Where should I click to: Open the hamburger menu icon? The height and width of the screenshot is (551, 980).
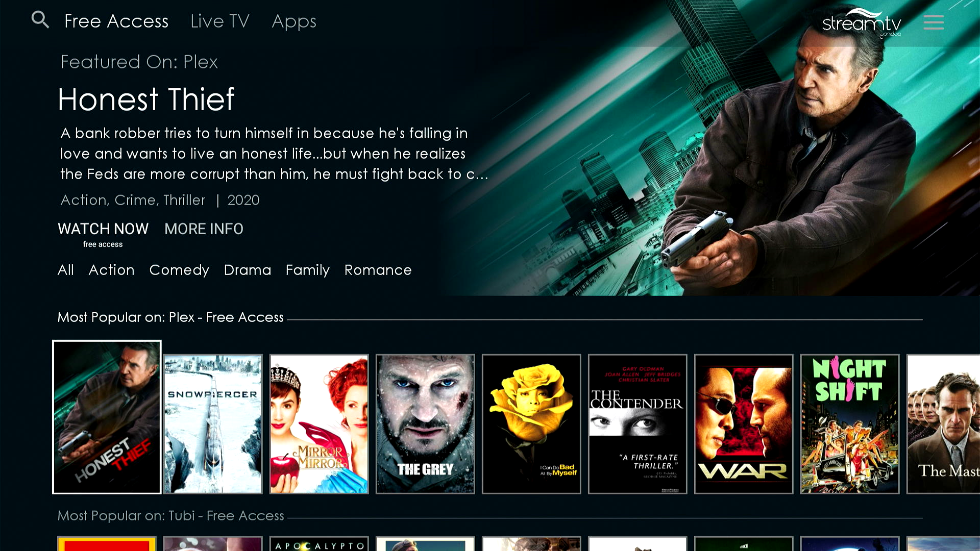pyautogui.click(x=934, y=22)
